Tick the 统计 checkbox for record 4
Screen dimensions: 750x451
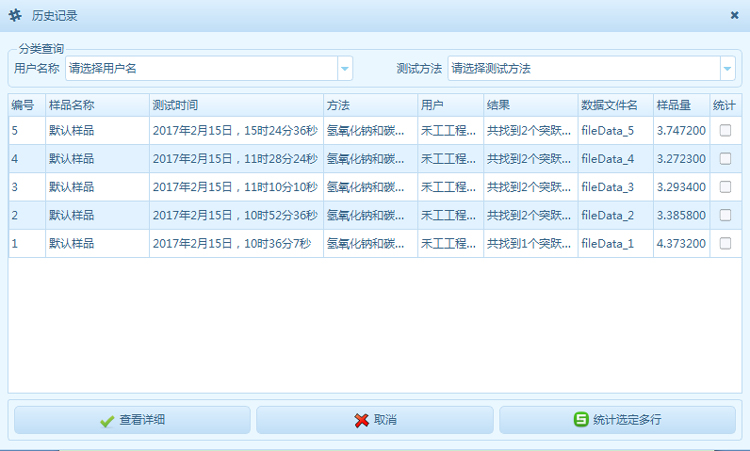tap(725, 158)
